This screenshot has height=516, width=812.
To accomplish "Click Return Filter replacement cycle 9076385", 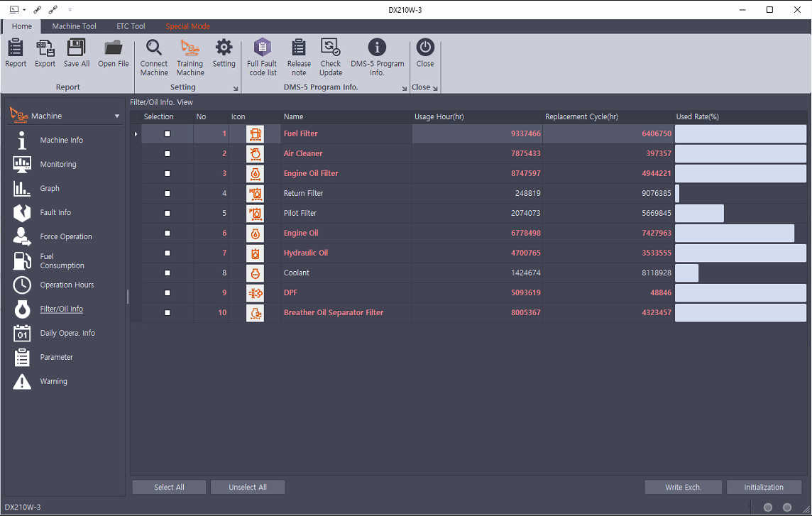I will [x=656, y=193].
